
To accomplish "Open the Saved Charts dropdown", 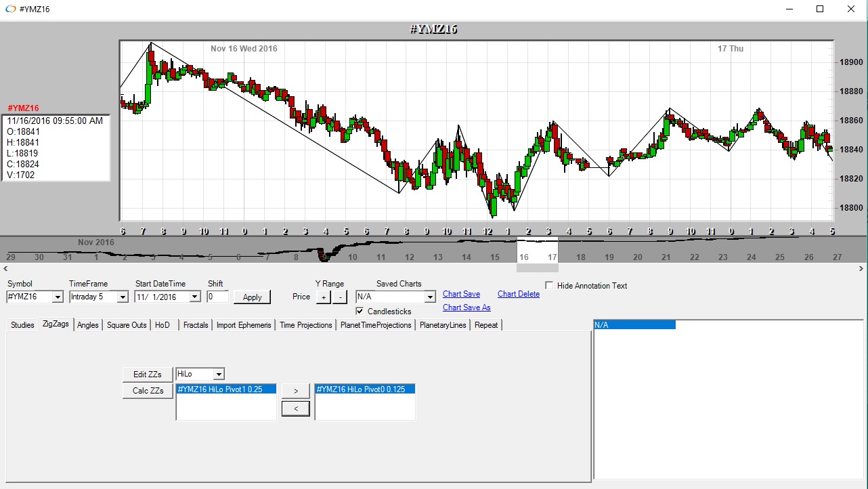I will [429, 297].
